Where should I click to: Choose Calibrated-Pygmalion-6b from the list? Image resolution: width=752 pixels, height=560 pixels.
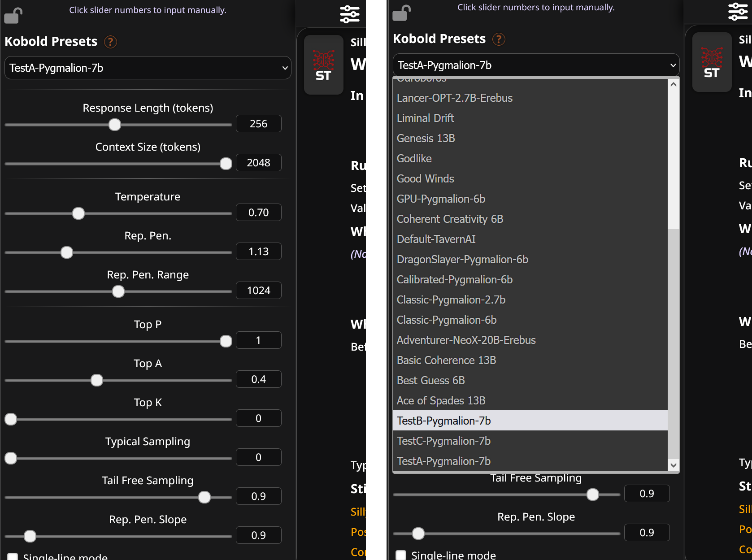(530, 279)
